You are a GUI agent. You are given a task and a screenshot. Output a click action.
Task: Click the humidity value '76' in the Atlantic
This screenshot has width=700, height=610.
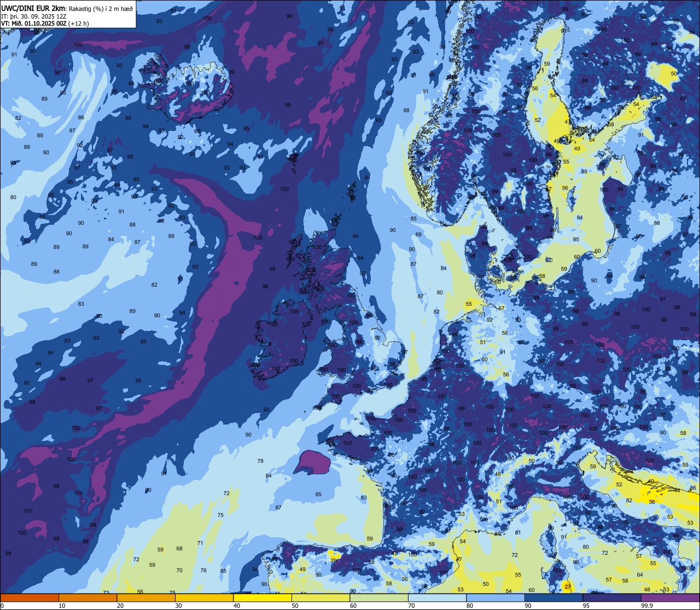(x=203, y=570)
